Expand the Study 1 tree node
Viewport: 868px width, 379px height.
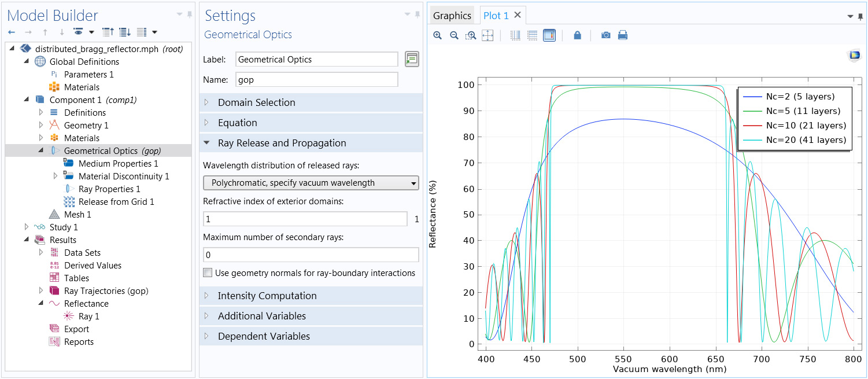click(x=26, y=227)
